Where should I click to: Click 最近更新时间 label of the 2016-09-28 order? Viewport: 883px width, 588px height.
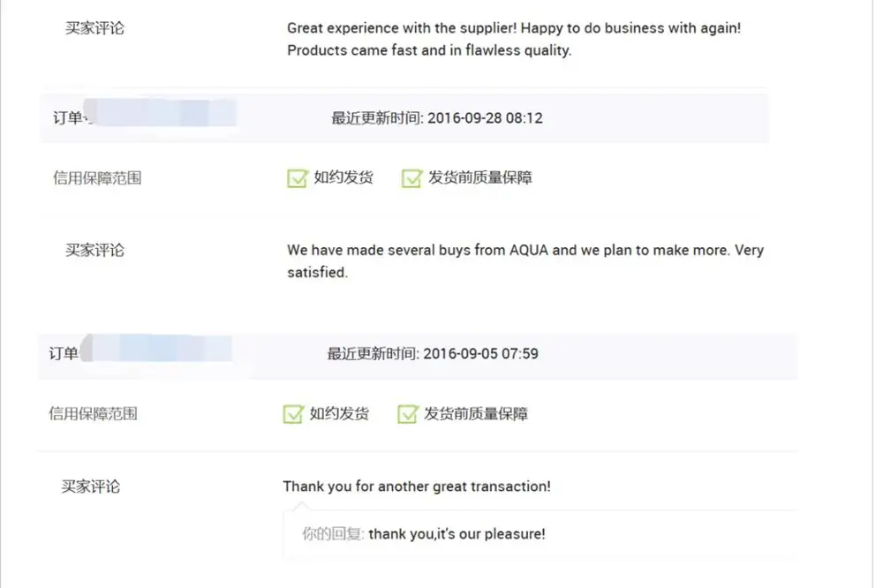(377, 118)
